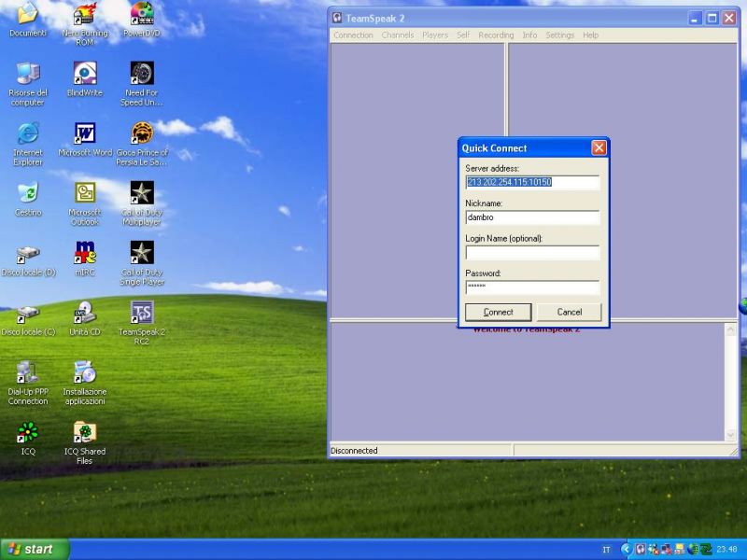
Task: Click the Login Name (optional) field
Action: (532, 253)
